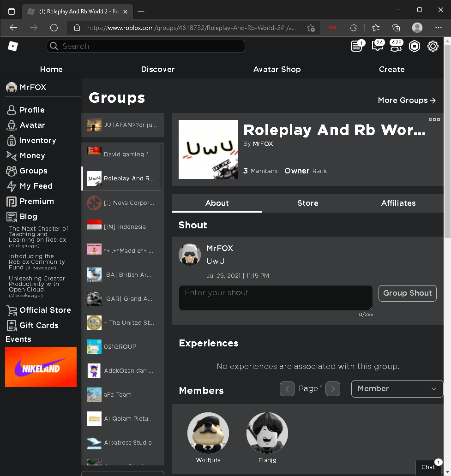Click the Roblox logo icon
The image size is (451, 476).
(13, 46)
